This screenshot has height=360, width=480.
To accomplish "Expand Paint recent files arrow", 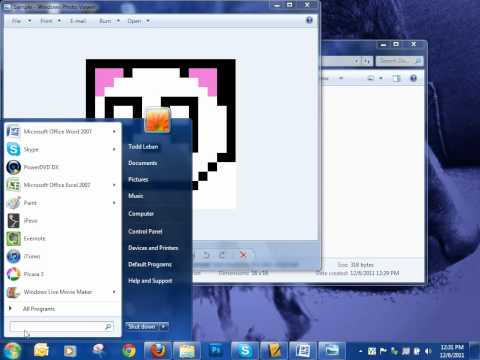I will pos(114,203).
